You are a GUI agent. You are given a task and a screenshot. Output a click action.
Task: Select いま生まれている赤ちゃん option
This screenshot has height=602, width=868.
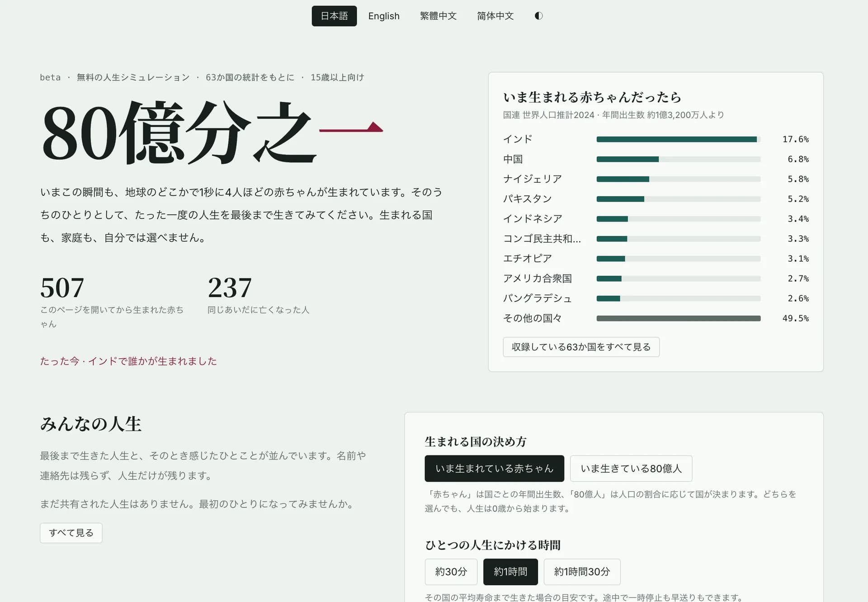coord(494,469)
